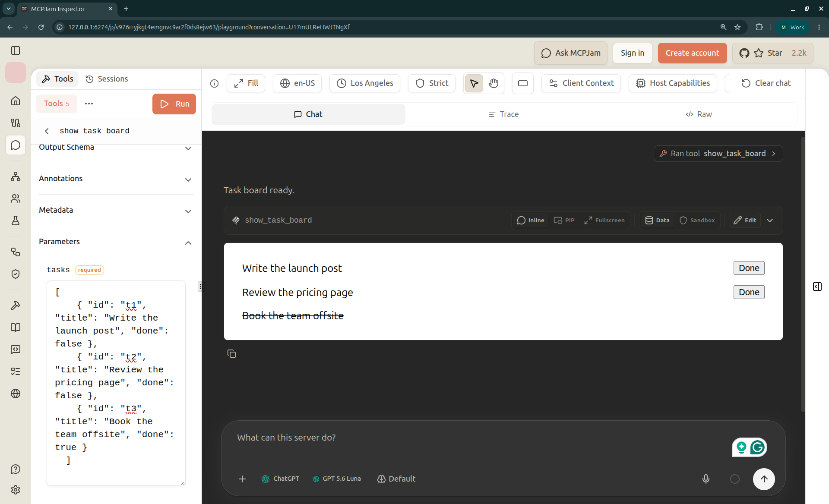Toggle the Data view
829x504 pixels.
pyautogui.click(x=657, y=220)
